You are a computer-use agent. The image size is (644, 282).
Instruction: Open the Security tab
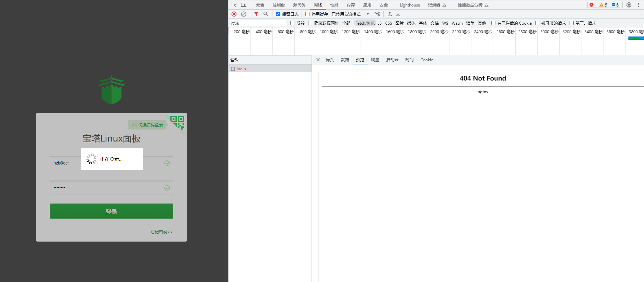click(384, 5)
